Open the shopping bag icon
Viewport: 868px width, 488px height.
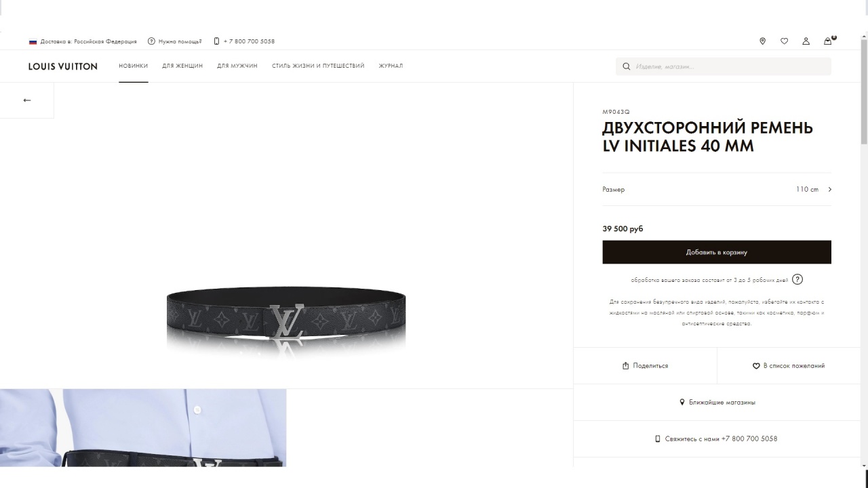[x=828, y=41]
